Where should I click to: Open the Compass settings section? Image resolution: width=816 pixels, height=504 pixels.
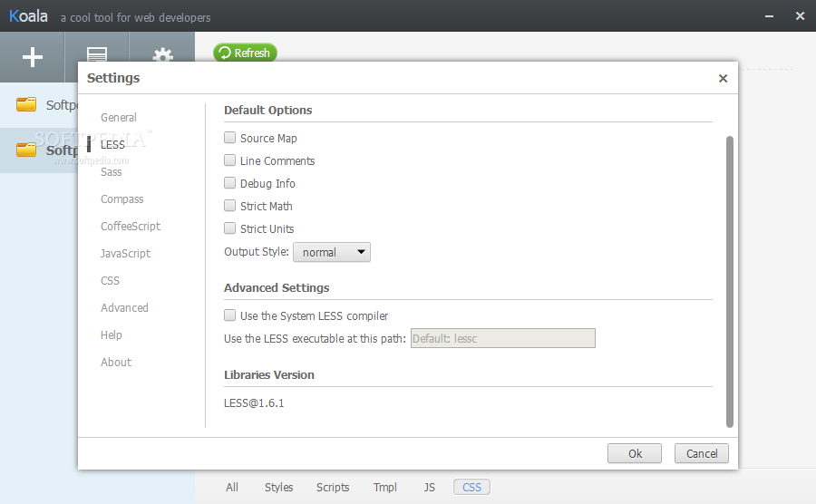point(121,199)
